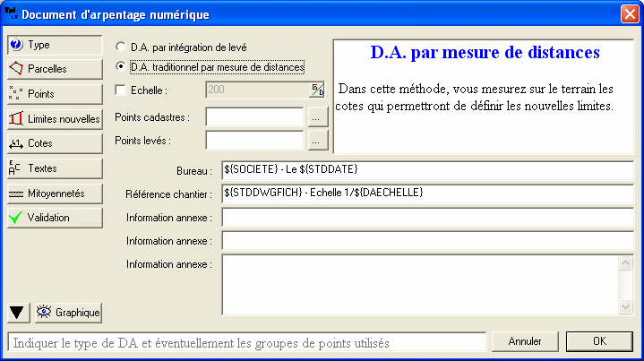Select the Parcelles polygon icon
The image size is (644, 361).
click(x=16, y=68)
